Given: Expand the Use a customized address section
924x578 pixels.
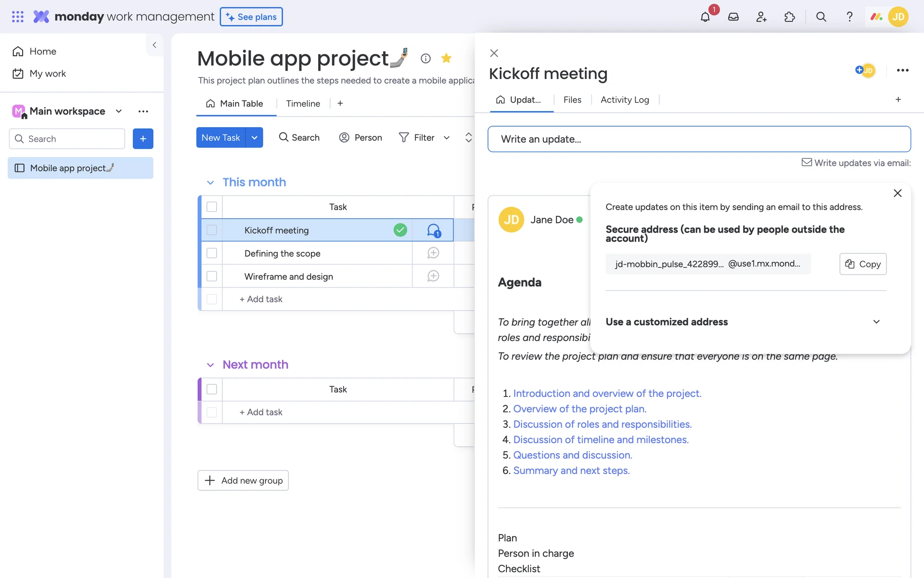Looking at the screenshot, I should [x=876, y=322].
